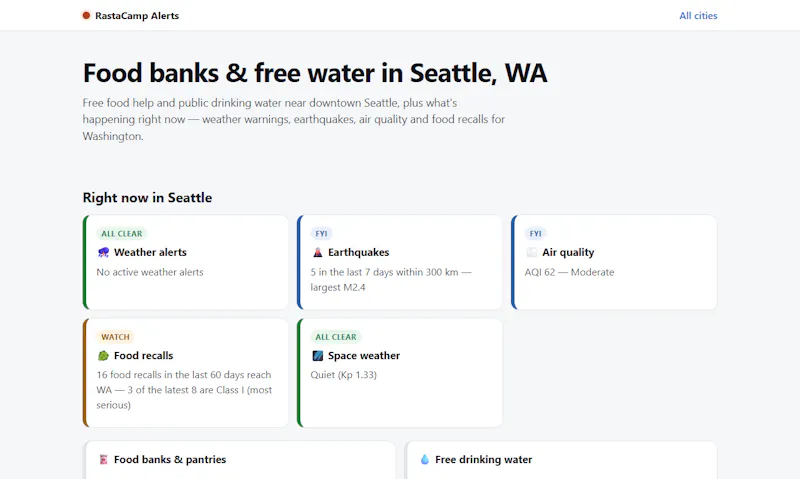The image size is (800, 479).
Task: Open the All cities link
Action: 698,16
